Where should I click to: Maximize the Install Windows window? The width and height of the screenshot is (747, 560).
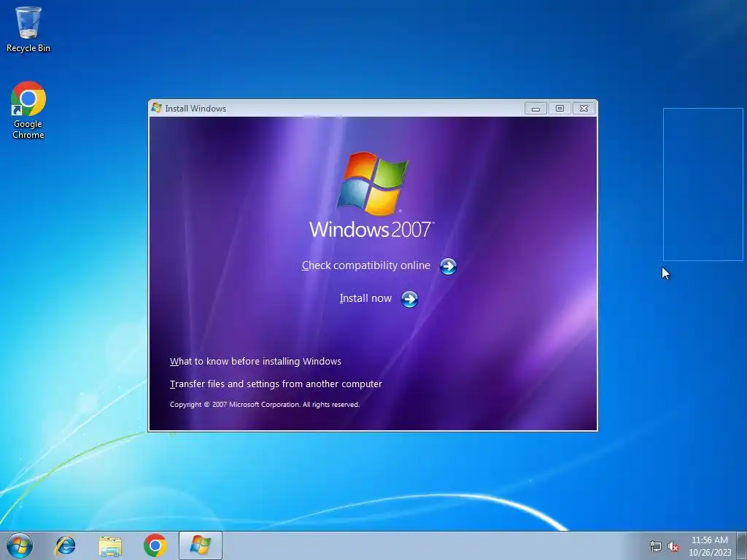click(560, 109)
